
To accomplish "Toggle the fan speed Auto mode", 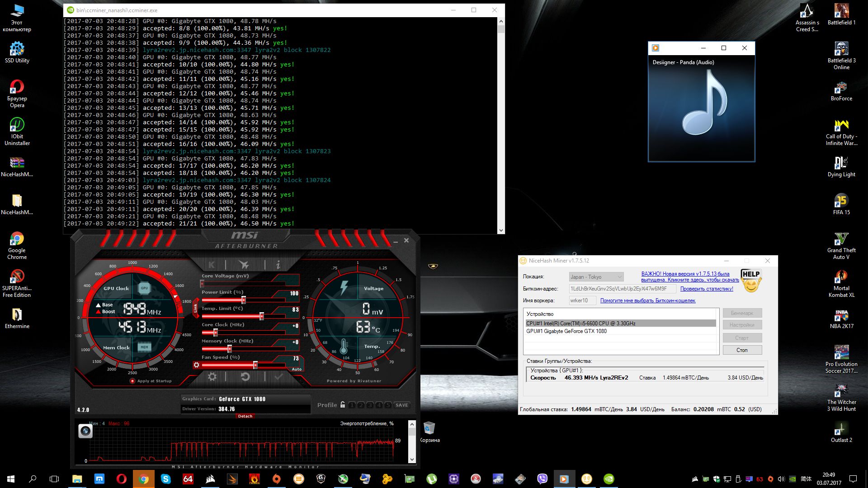I will [297, 369].
